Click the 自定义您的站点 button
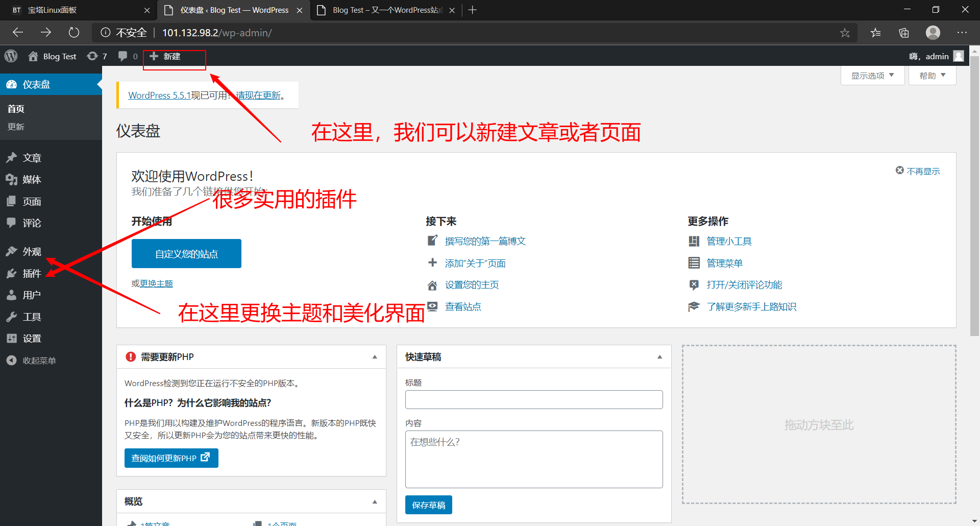 click(x=186, y=253)
